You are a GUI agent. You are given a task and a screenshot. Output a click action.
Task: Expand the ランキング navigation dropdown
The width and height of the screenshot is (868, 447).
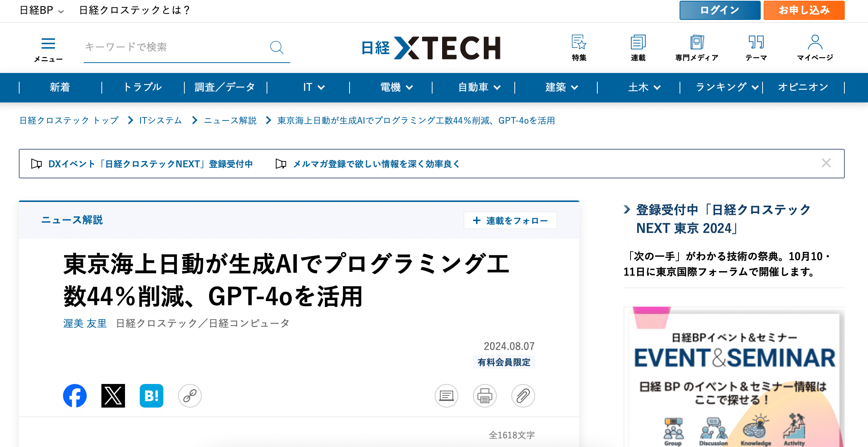[727, 87]
